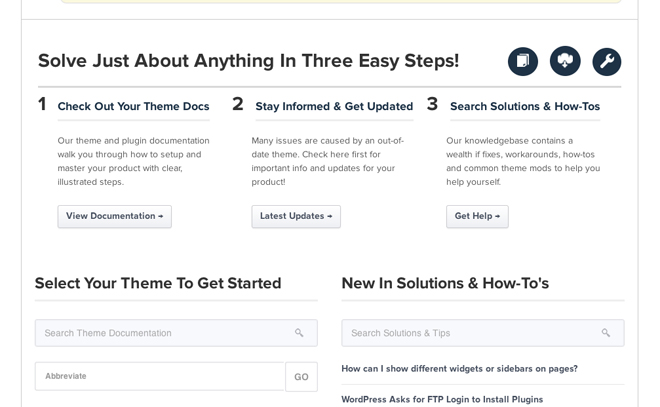Focus the Search Theme Documentation field
The height and width of the screenshot is (407, 660).
point(176,333)
